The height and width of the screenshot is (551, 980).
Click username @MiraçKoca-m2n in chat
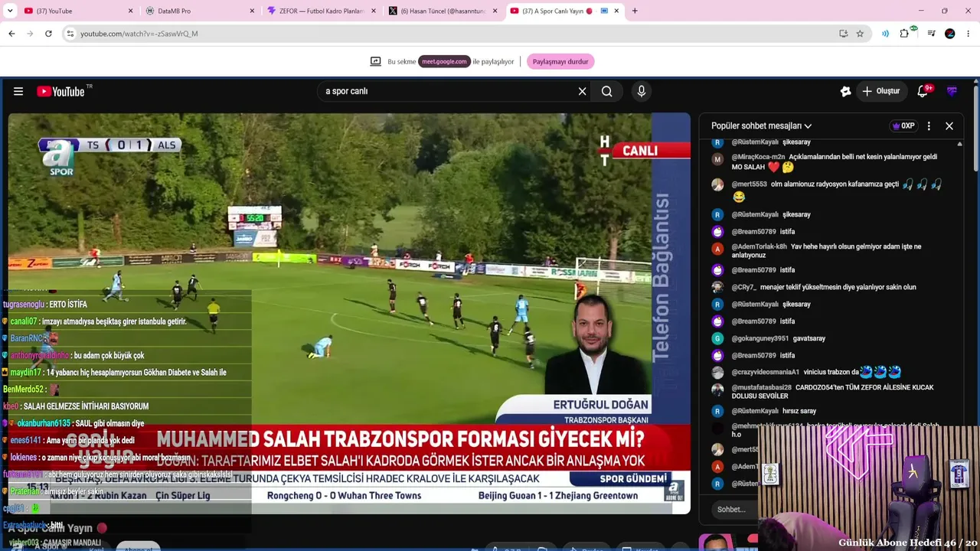pos(758,157)
